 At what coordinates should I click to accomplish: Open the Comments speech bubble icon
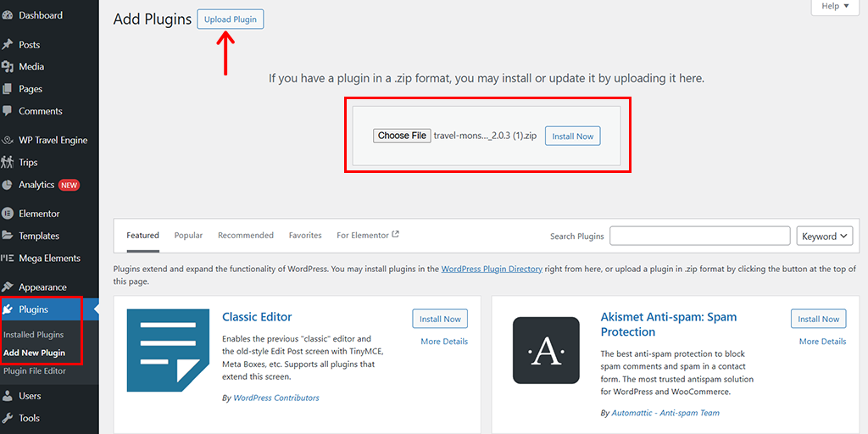click(8, 111)
